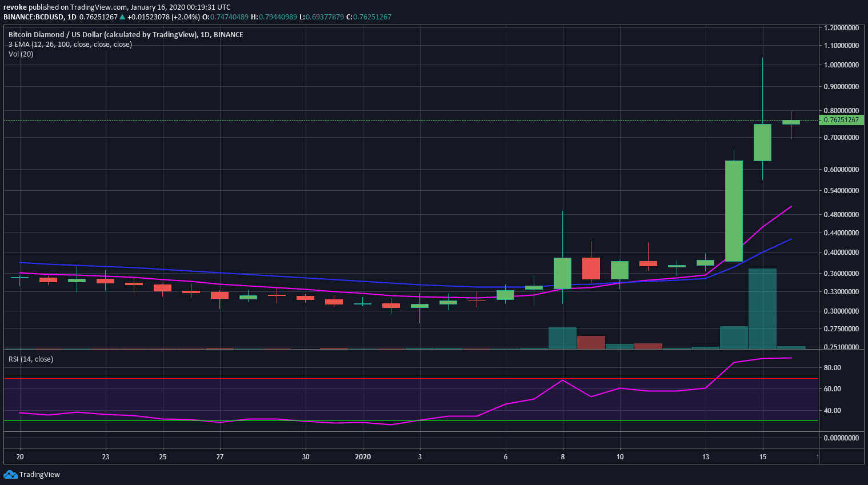
Task: Click the RSI (14, close) label
Action: (30, 359)
